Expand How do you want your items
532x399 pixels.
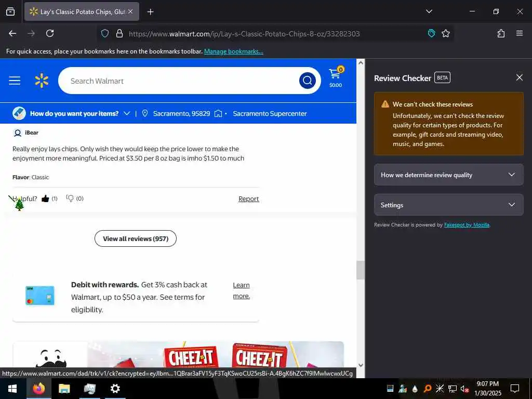79,114
